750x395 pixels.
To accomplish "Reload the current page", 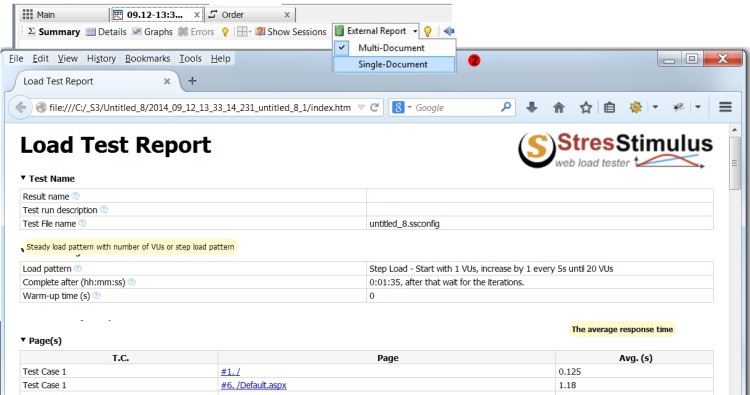I will 375,108.
